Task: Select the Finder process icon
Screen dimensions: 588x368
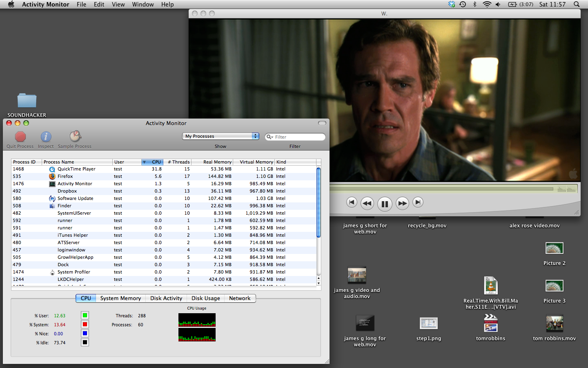Action: (x=52, y=206)
